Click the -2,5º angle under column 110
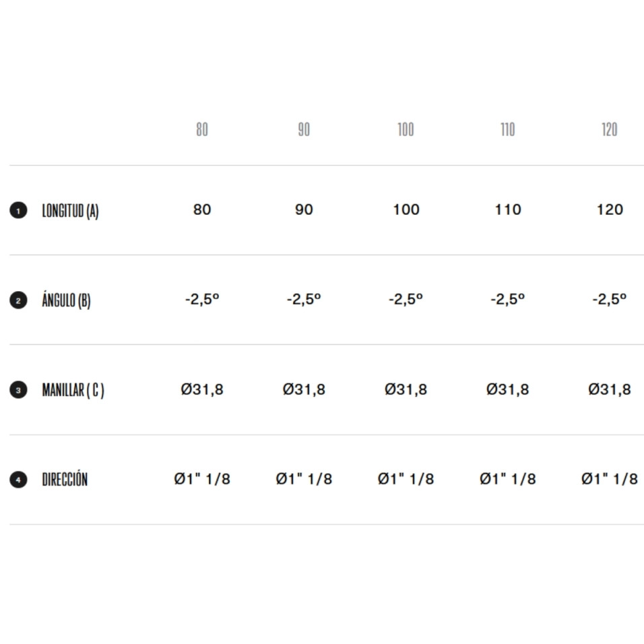644x644 pixels. (x=508, y=299)
